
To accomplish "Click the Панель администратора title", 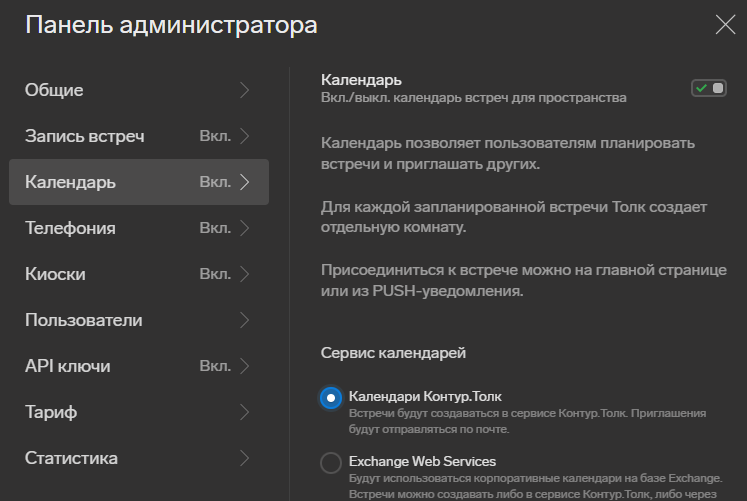I will [x=172, y=25].
